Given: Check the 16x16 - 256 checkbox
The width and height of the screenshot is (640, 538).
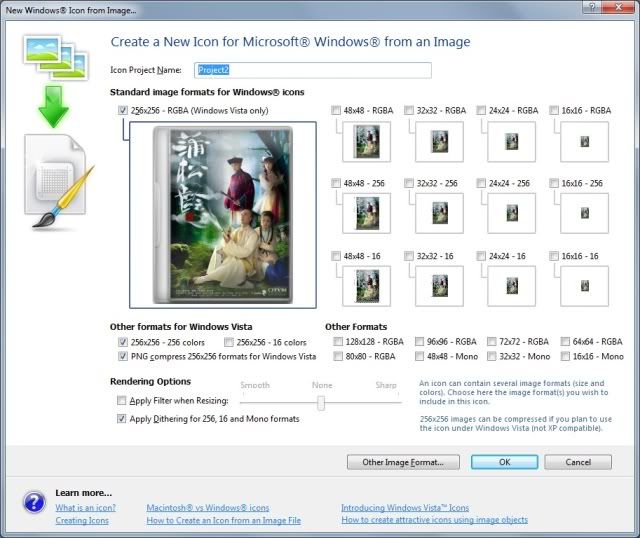Looking at the screenshot, I should point(554,183).
